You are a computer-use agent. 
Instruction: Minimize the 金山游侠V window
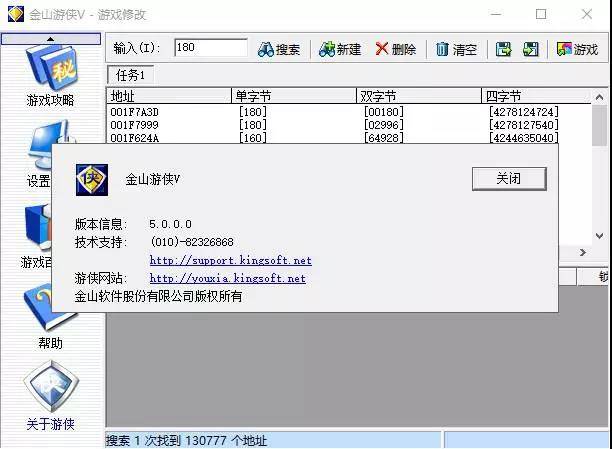[x=496, y=14]
